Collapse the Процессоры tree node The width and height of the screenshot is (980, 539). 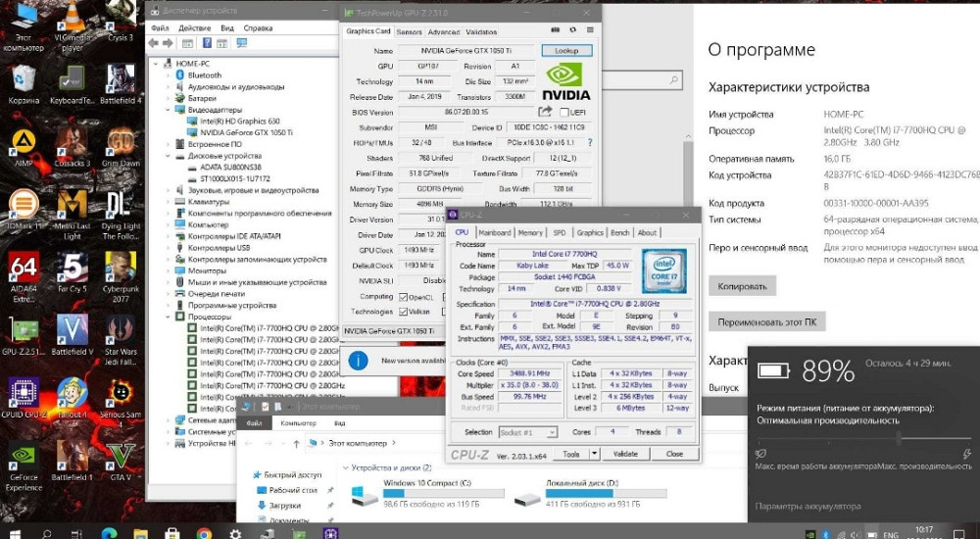point(169,318)
